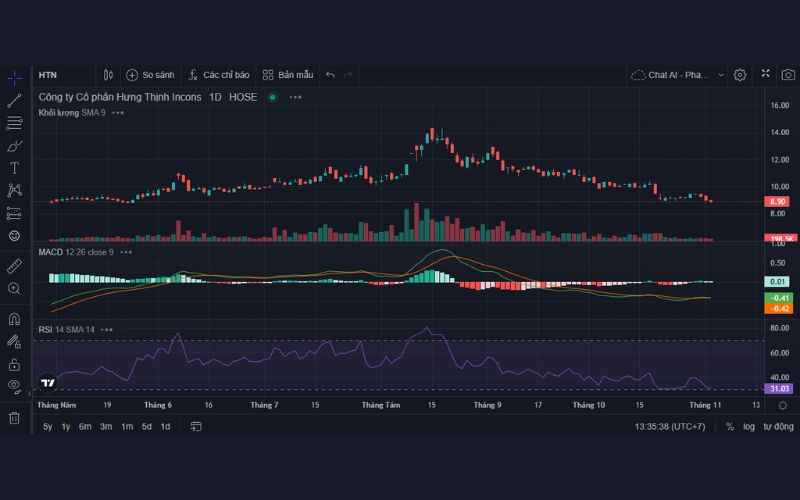
Task: Toggle the log scale option
Action: point(749,426)
